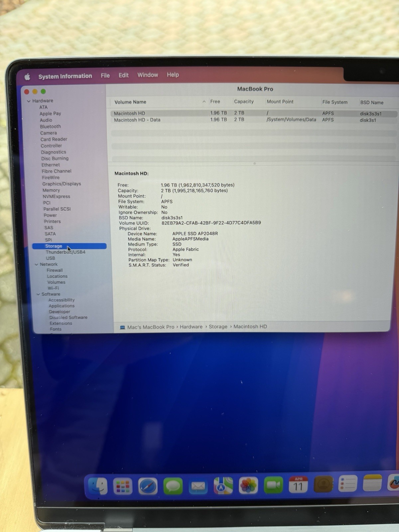Sort by the Free column header
Viewport: 399px width, 532px height.
click(x=215, y=101)
